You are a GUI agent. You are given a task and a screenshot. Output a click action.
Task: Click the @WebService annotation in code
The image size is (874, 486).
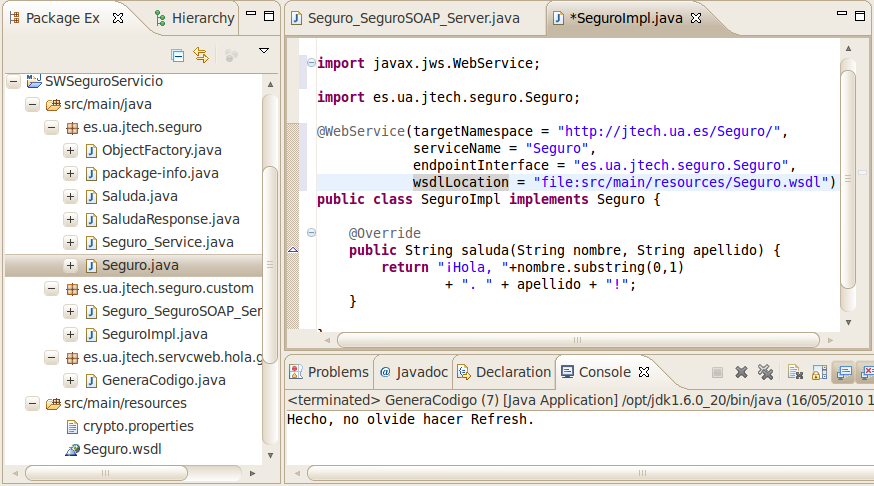[x=361, y=132]
